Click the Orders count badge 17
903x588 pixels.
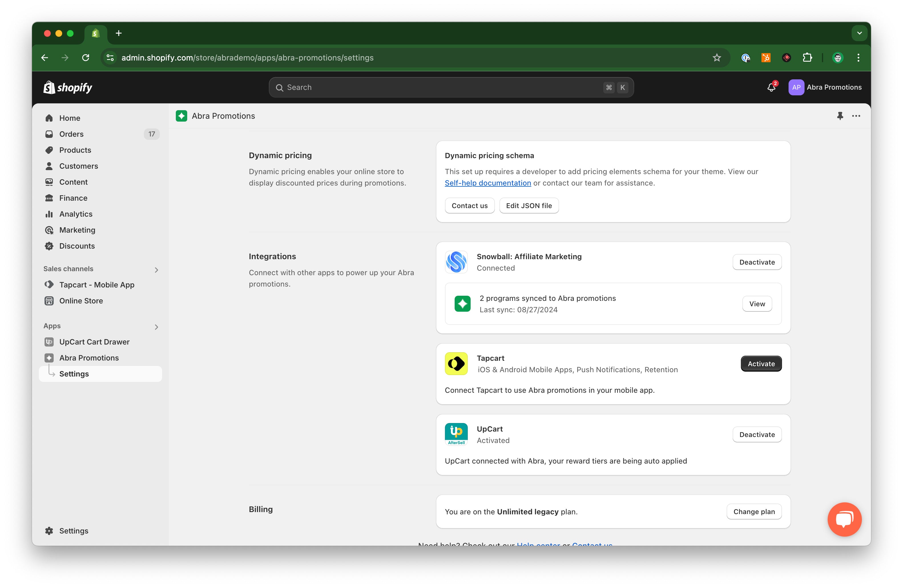152,134
